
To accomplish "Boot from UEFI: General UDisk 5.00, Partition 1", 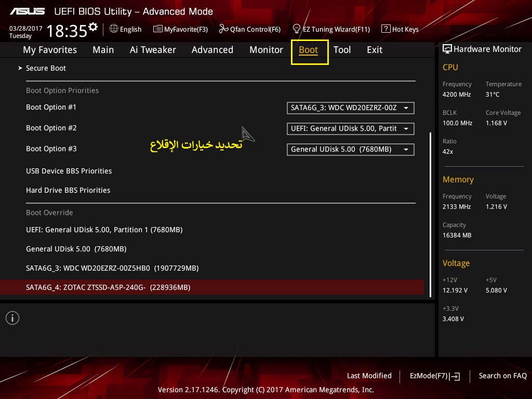I will click(x=104, y=230).
